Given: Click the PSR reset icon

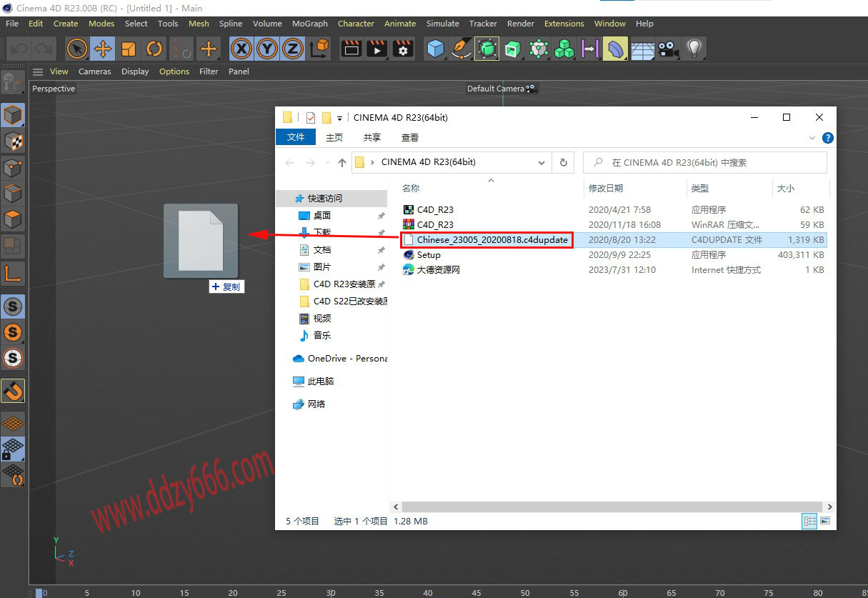Looking at the screenshot, I should click(x=181, y=49).
